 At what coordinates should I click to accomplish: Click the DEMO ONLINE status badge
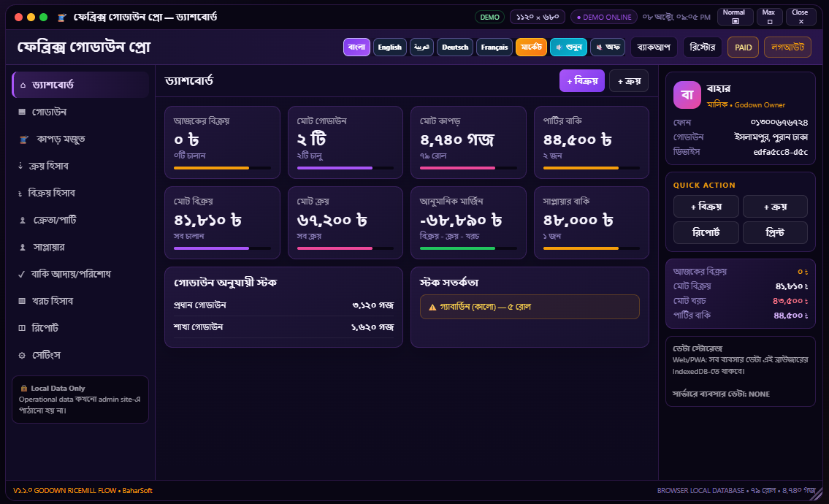(604, 17)
